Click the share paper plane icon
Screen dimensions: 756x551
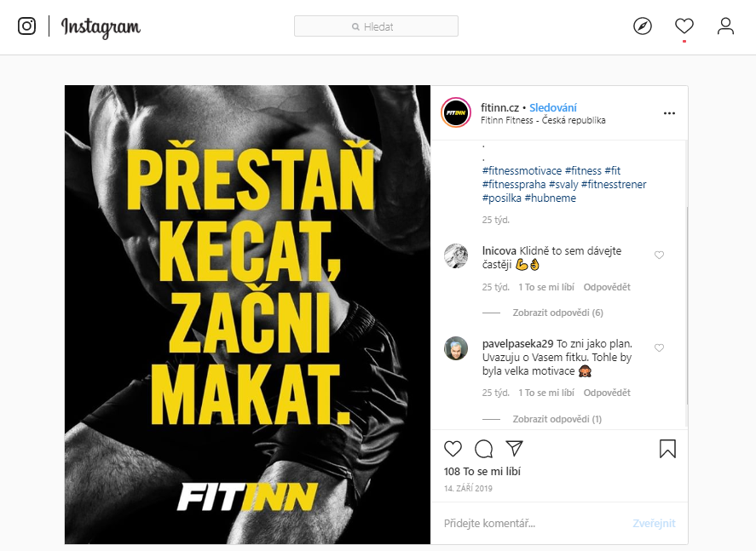(514, 448)
